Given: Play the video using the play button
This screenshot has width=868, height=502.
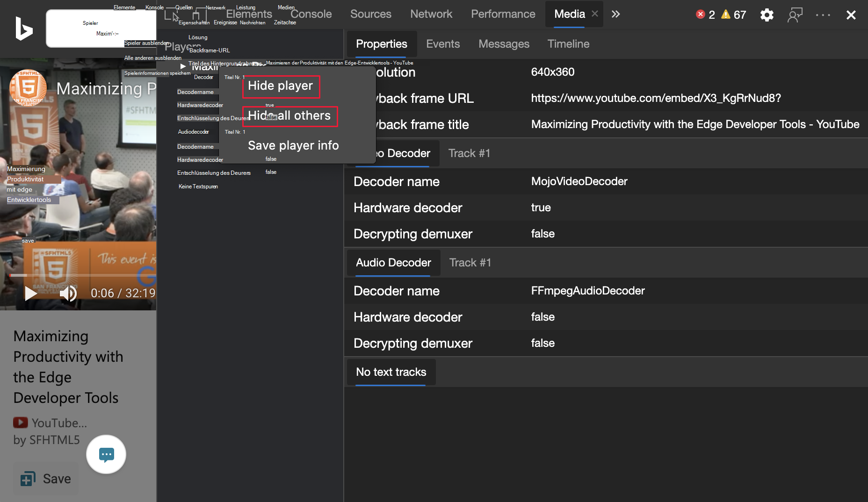Looking at the screenshot, I should point(30,294).
